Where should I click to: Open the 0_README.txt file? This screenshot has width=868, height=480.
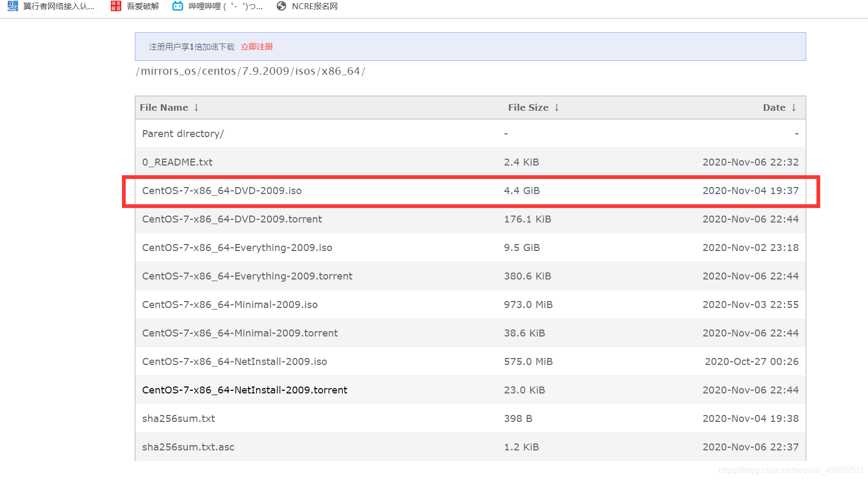point(177,162)
